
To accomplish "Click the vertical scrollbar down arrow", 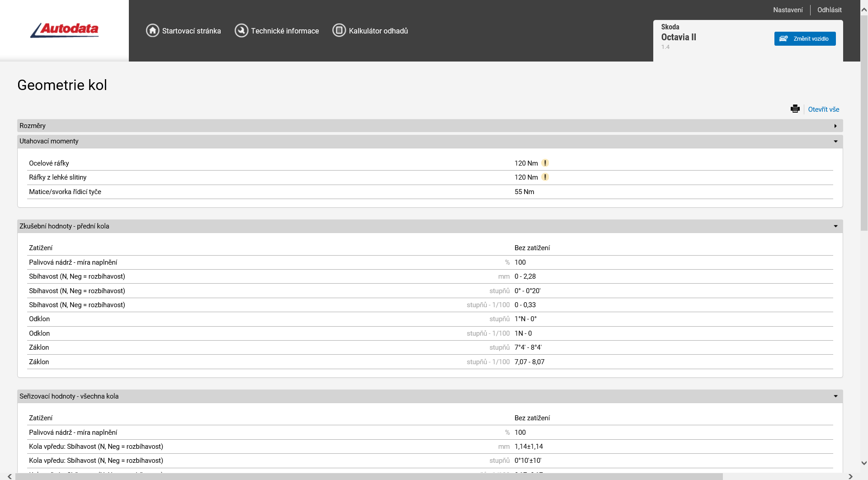I will click(x=864, y=463).
